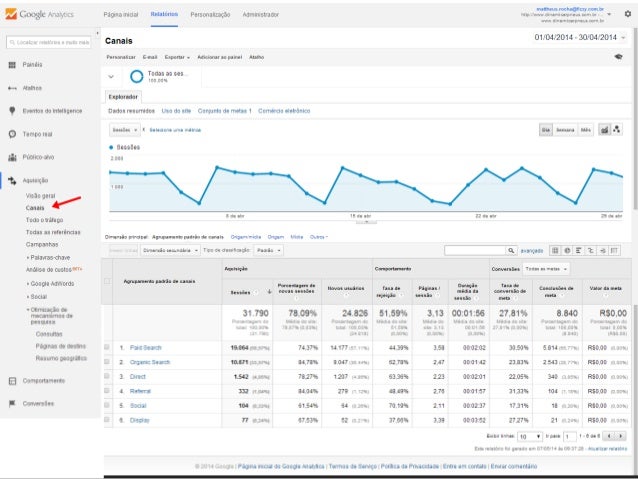Check the Display channel row checkbox
Image resolution: width=638 pixels, height=479 pixels.
point(108,422)
